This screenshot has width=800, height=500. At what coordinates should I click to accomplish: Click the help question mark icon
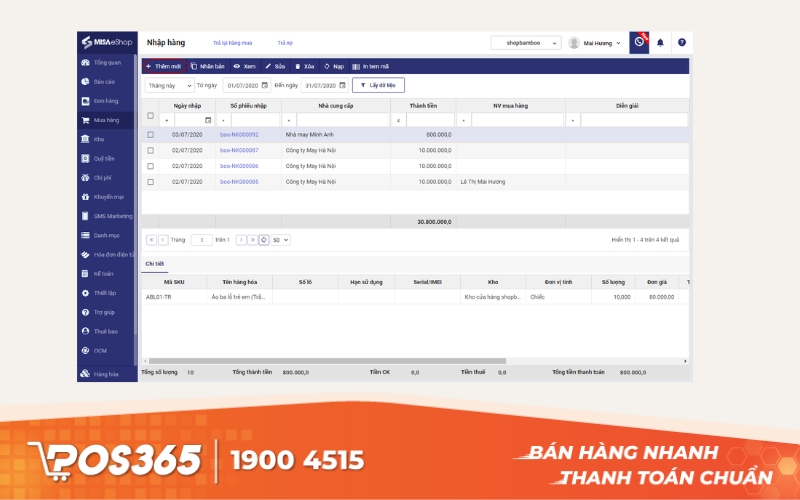681,43
